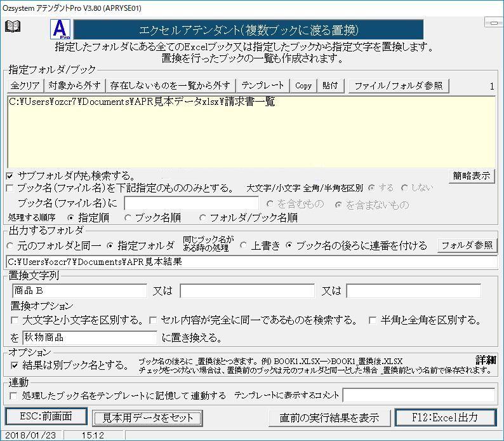
Task: Expand view with 簡略表示 button
Action: coord(472,176)
